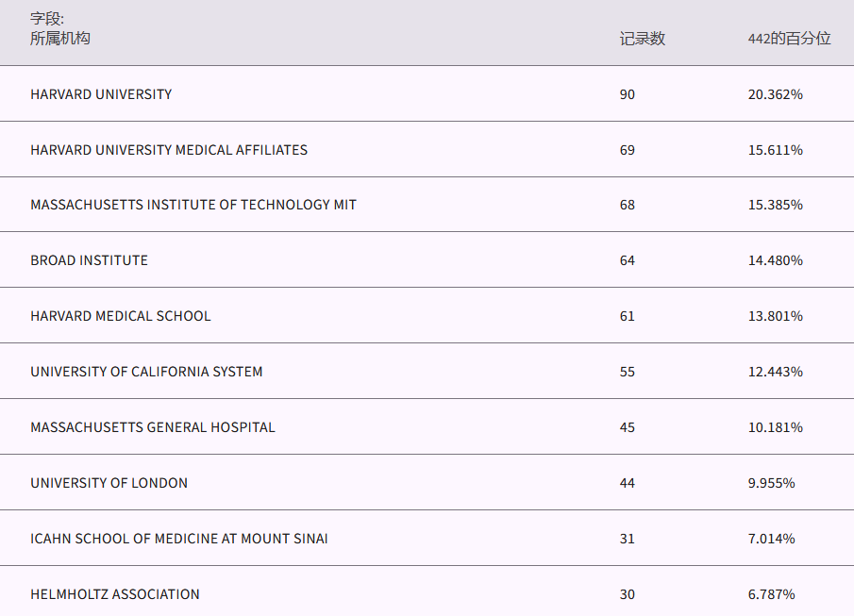Click the UNIVERSITY OF LONDON entry
The image size is (854, 616).
tap(109, 483)
